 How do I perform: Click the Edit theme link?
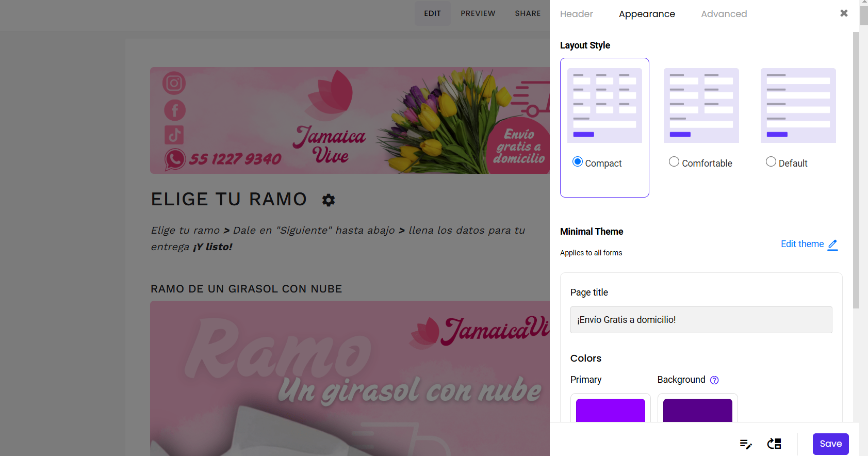click(x=803, y=244)
